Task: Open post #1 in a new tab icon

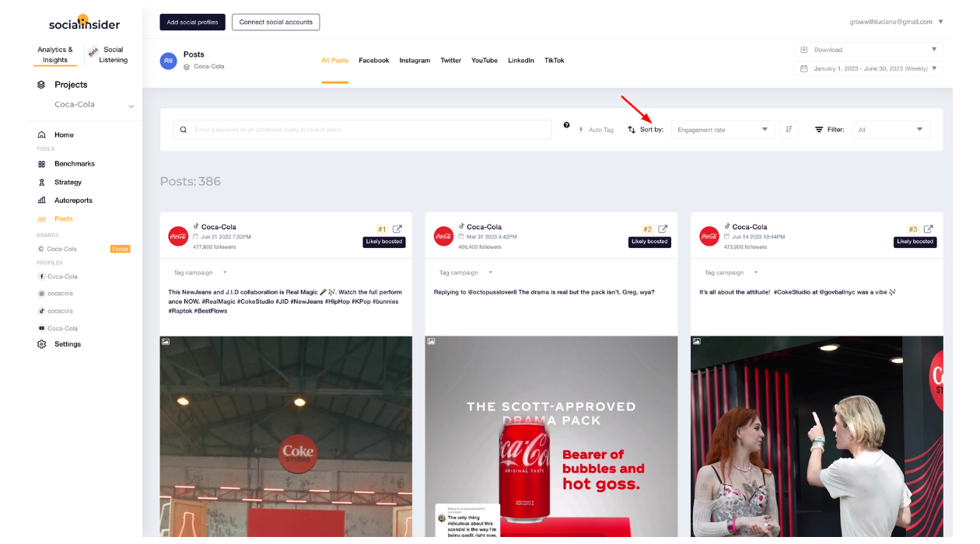Action: (x=397, y=229)
